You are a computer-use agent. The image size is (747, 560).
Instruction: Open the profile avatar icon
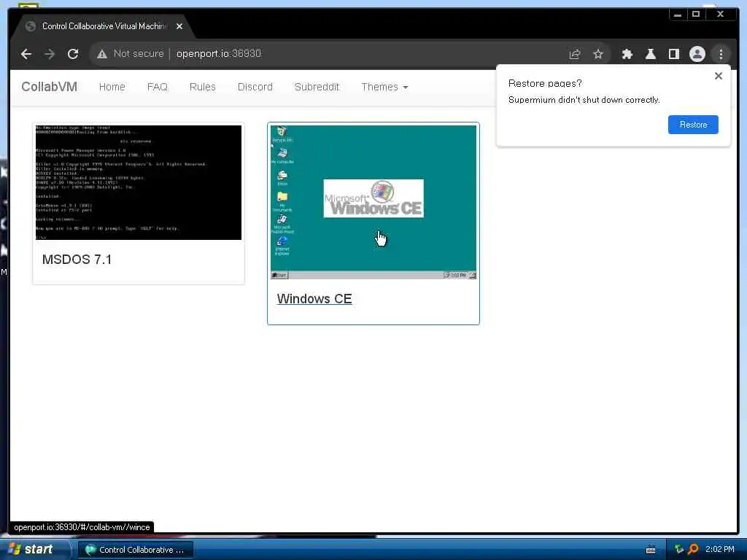coord(697,54)
